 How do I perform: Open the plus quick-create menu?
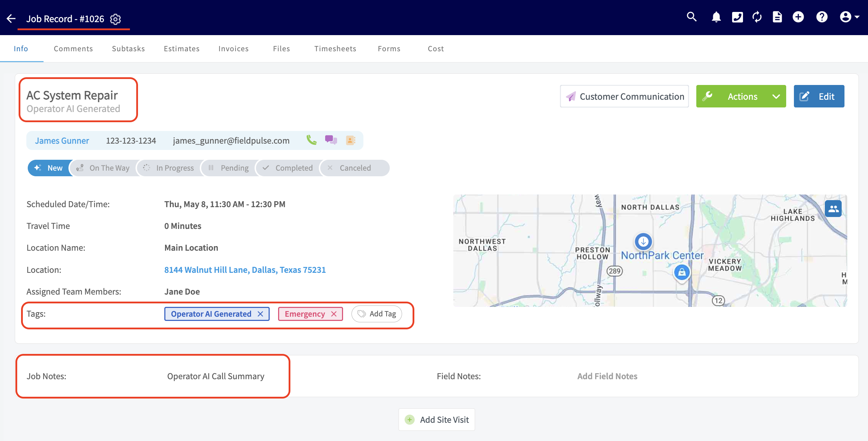(x=798, y=17)
